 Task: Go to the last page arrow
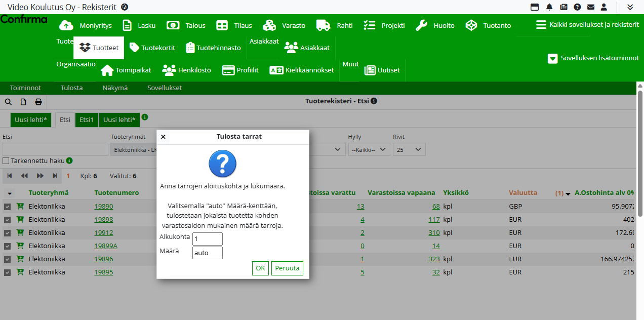coord(55,176)
